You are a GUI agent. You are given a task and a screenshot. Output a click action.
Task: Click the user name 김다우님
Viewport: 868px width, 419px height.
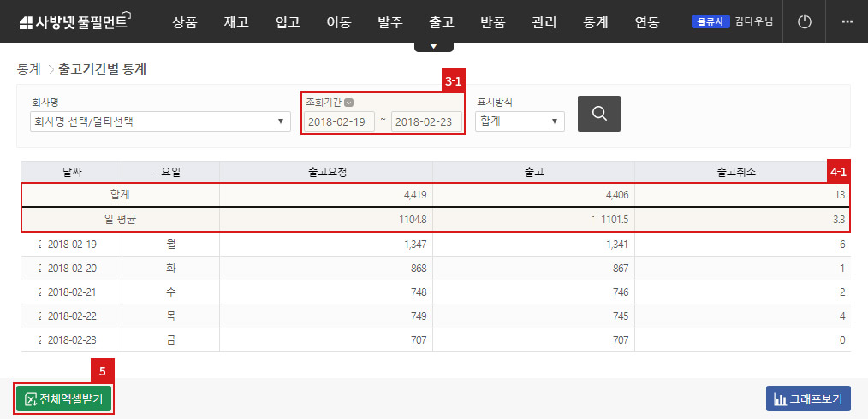tap(754, 21)
